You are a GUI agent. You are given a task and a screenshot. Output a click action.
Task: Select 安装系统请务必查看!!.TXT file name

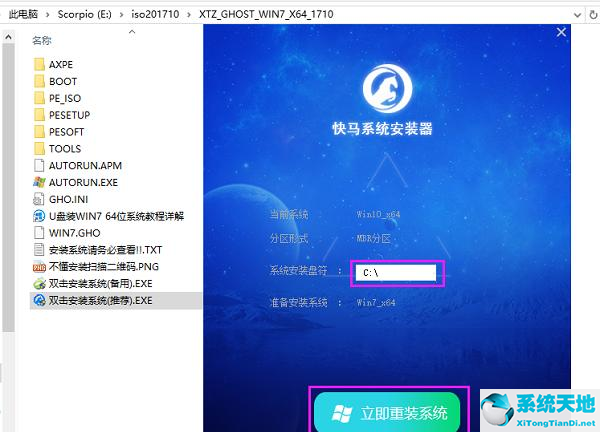pyautogui.click(x=106, y=250)
